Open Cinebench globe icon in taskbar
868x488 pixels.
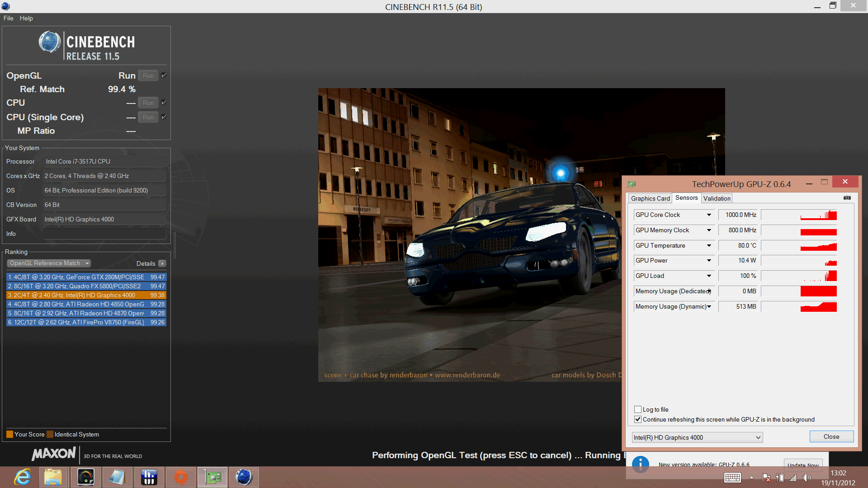[x=244, y=477]
